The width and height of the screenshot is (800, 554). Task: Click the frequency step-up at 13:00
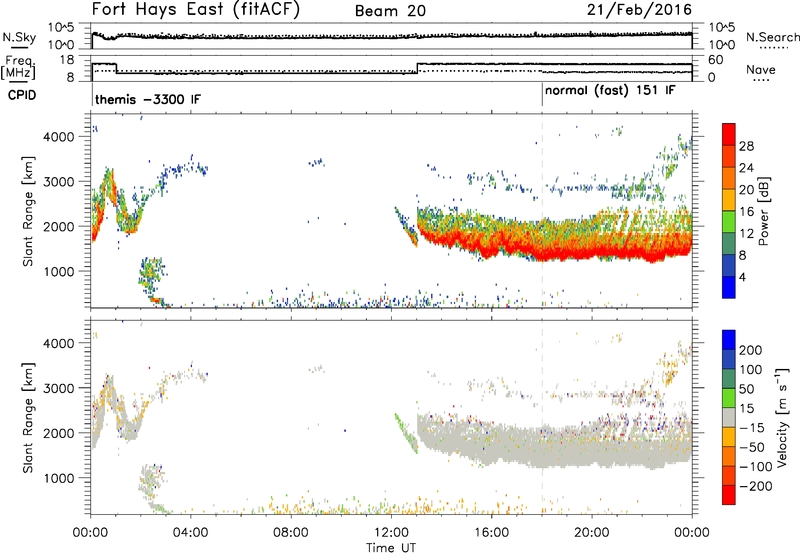pos(417,68)
